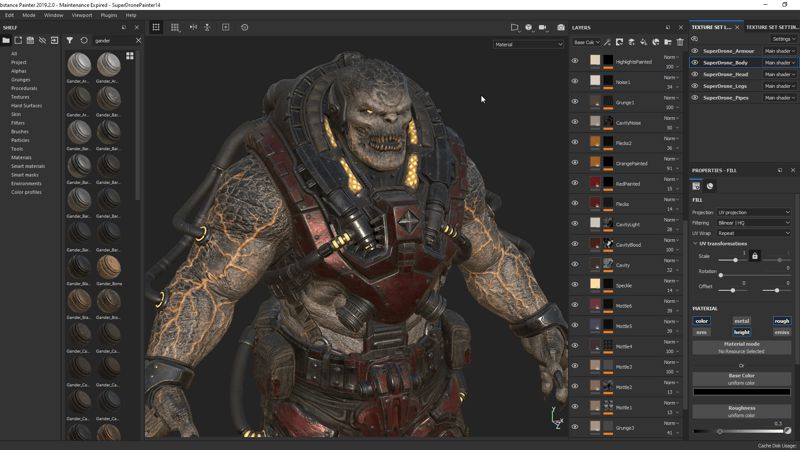Click the add mask icon in Layers toolbar
The height and width of the screenshot is (450, 800).
click(619, 42)
